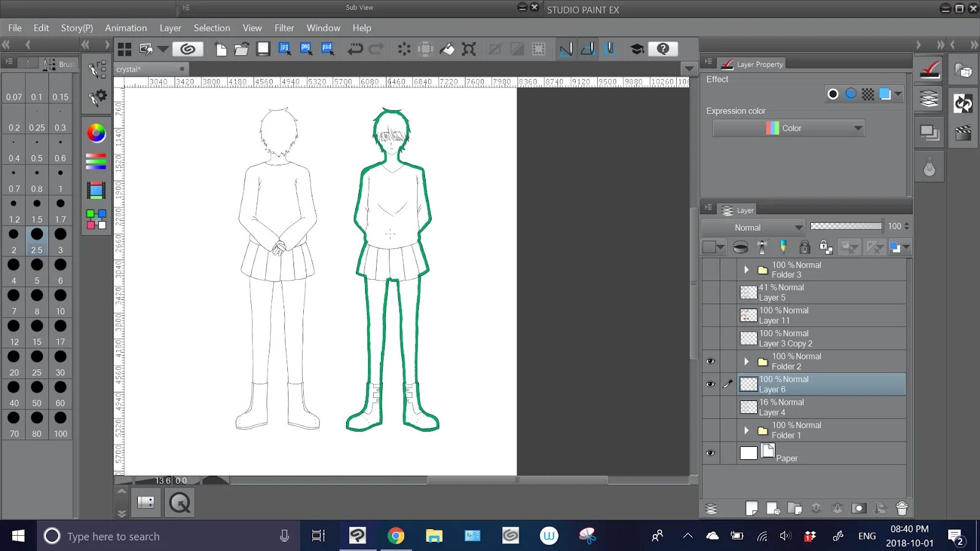This screenshot has width=980, height=551.
Task: Open the Normal blending mode dropdown
Action: [753, 227]
